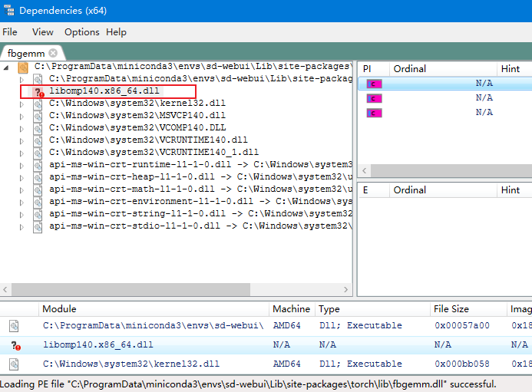
Task: Collapse the root fbgemm tree node
Action: pos(7,67)
